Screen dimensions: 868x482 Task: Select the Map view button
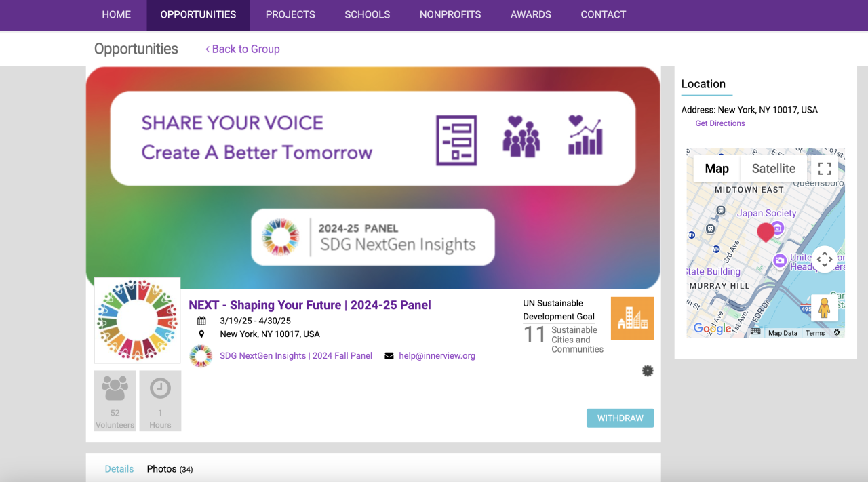717,169
